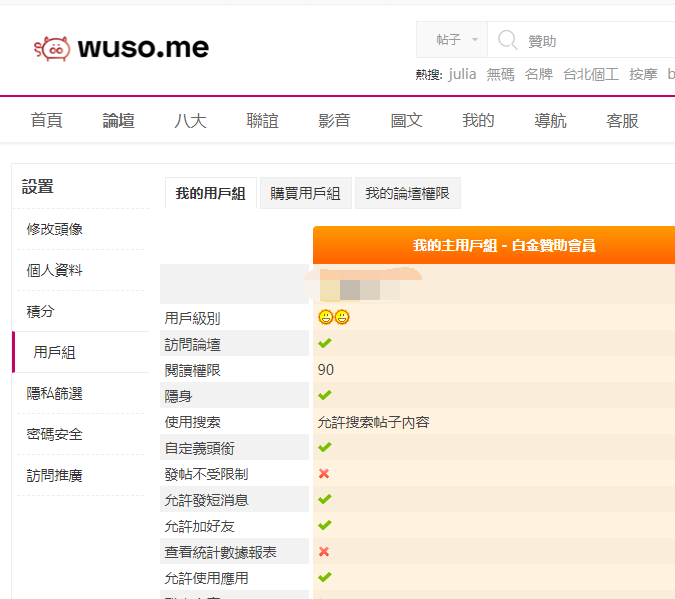The height and width of the screenshot is (599, 675).
Task: Click red cross icon for 查看統計數據報表
Action: 324,552
